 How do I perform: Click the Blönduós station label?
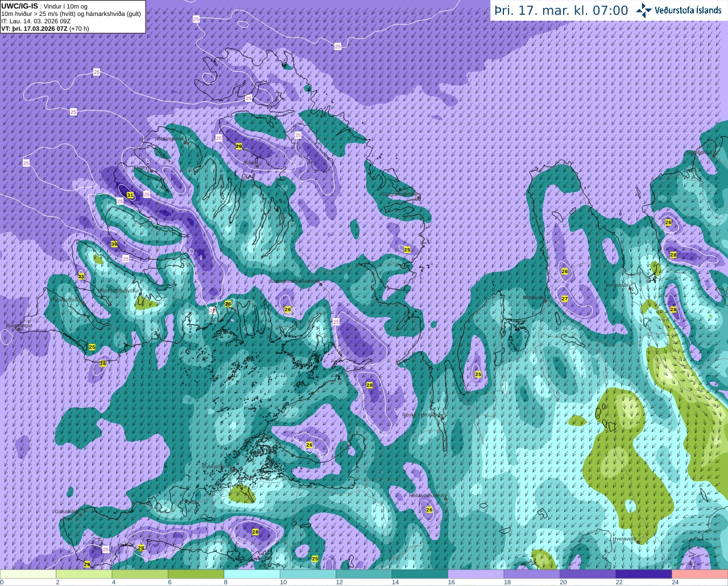pos(533,298)
